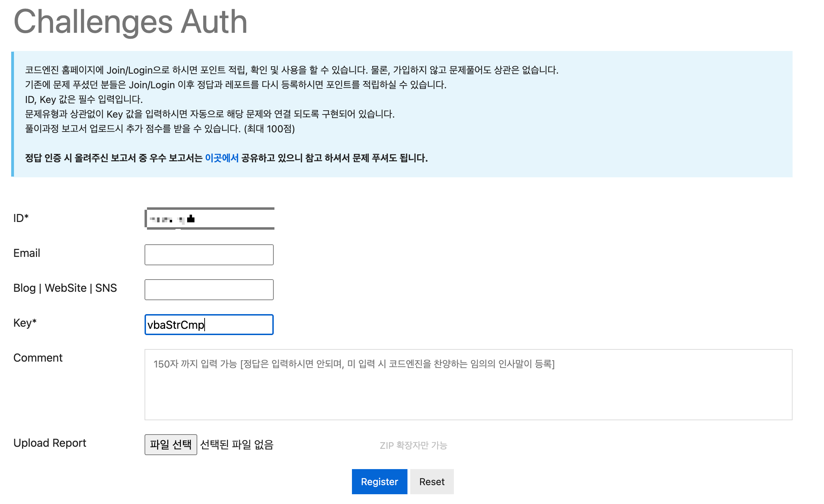This screenshot has height=504, width=824.
Task: Clear the form with Reset button
Action: point(432,482)
